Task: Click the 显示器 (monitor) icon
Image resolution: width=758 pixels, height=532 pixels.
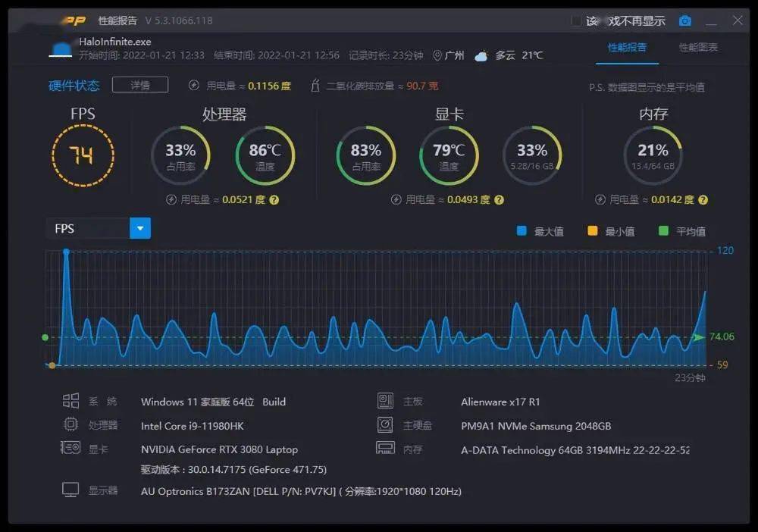Action: [72, 490]
